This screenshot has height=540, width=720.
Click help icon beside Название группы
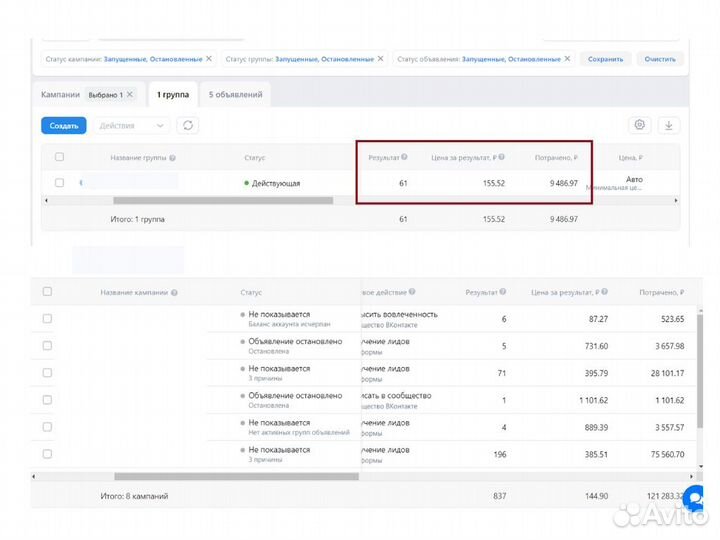[x=172, y=158]
